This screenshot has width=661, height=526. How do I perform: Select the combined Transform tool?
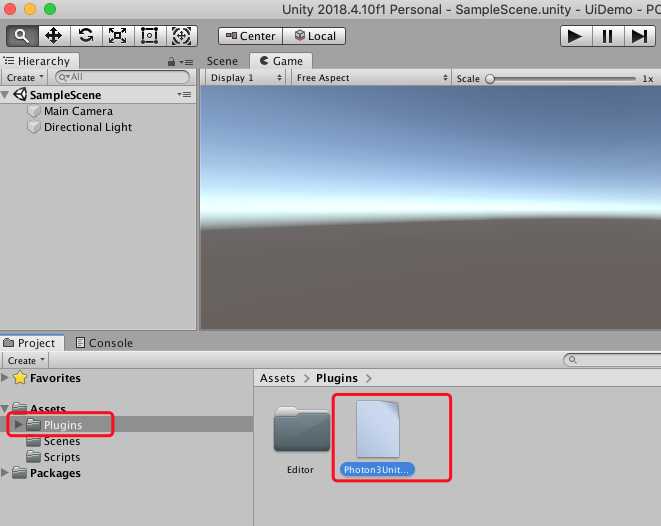[182, 36]
